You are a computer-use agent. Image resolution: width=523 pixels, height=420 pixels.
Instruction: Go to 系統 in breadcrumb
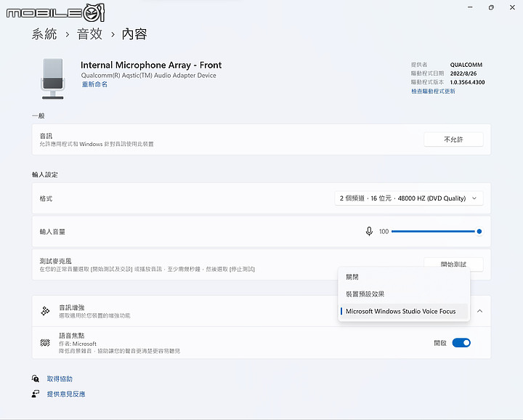44,34
